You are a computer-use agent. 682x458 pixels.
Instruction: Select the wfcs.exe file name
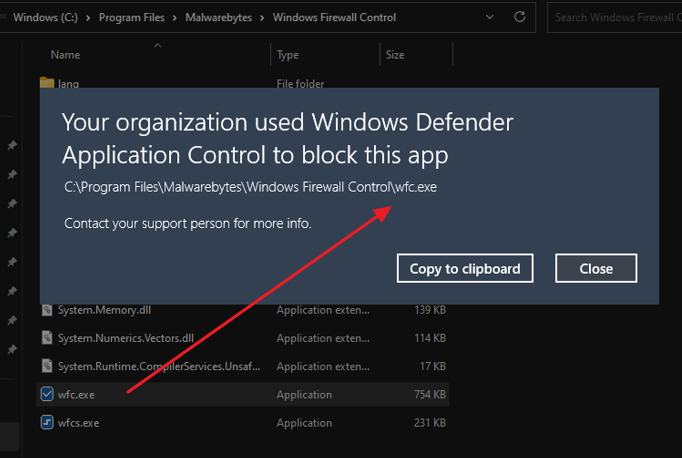click(x=79, y=423)
